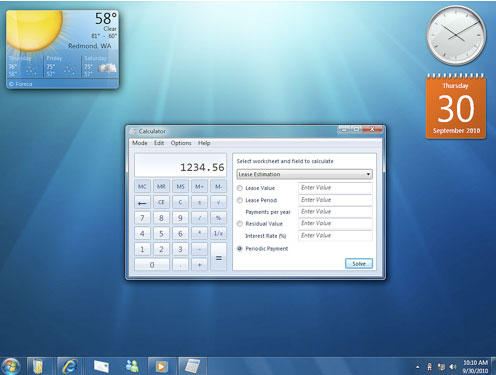496x375 pixels.
Task: Click the Interest Rate value field
Action: (335, 235)
